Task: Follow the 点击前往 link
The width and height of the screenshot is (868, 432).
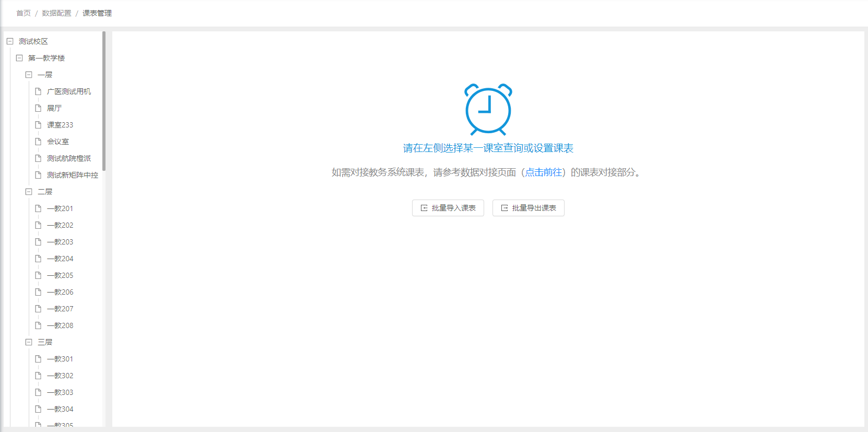Action: click(x=544, y=172)
